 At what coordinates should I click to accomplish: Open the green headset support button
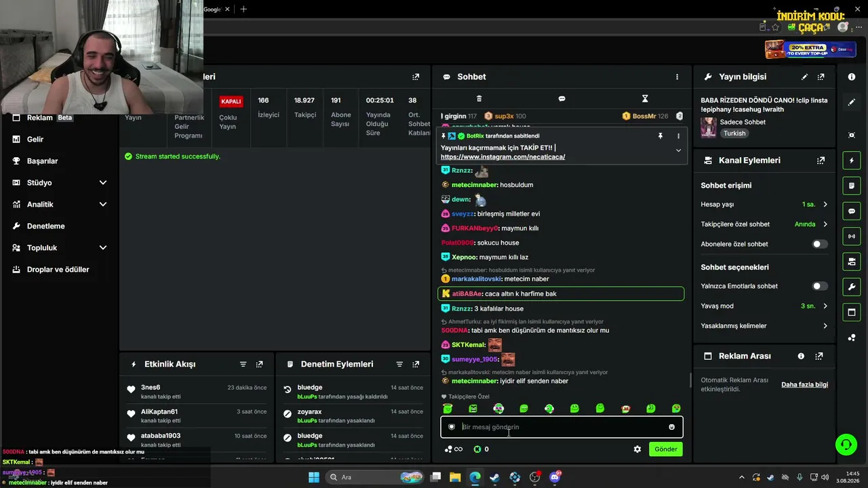point(846,445)
